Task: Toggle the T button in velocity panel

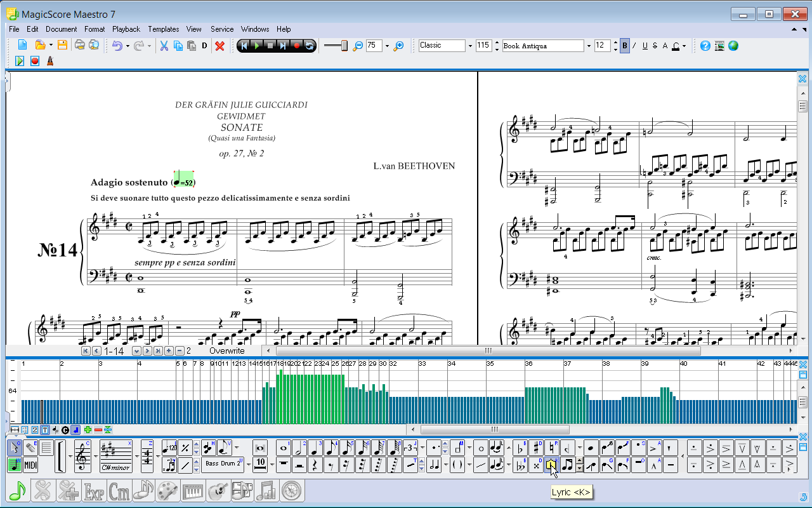Action: 45,430
